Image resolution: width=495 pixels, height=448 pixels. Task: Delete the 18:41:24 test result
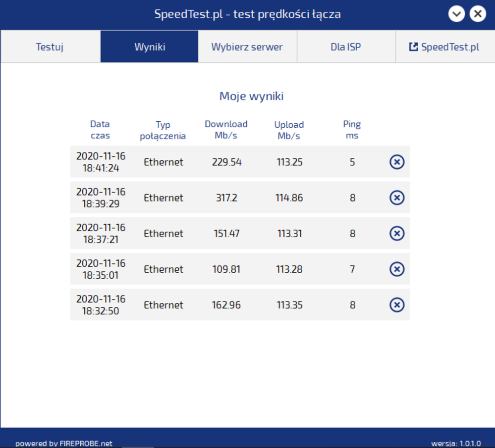pyautogui.click(x=397, y=162)
